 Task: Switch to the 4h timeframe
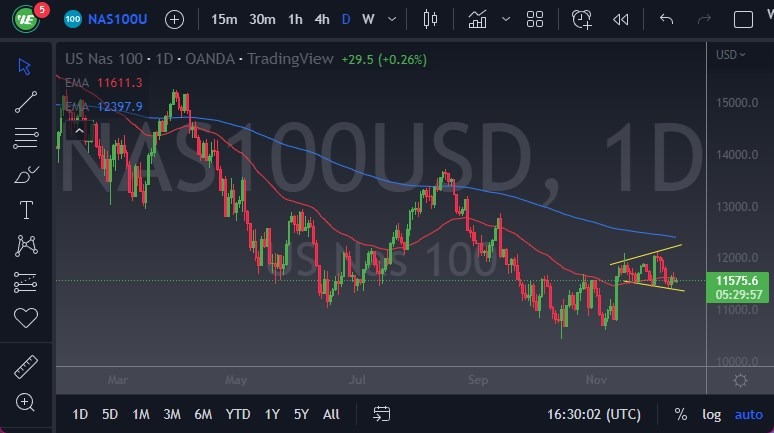tap(321, 19)
